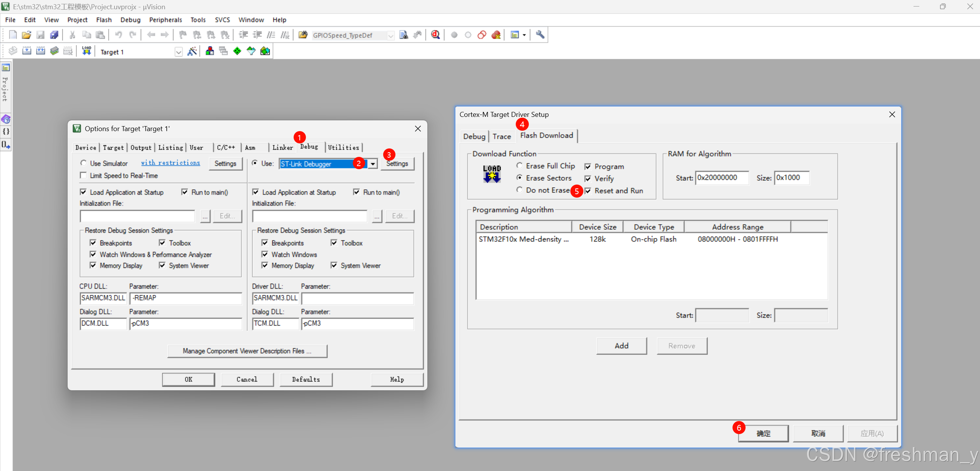
Task: Click the Open file folder icon
Action: coord(26,35)
